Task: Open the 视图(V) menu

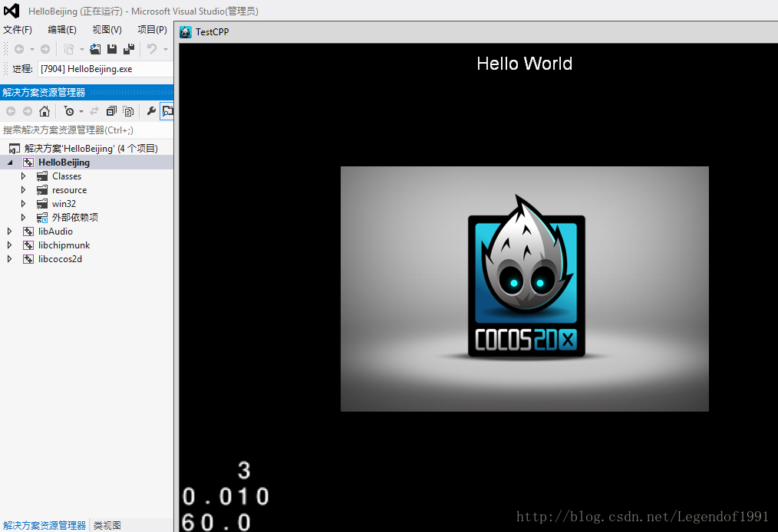Action: 107,30
